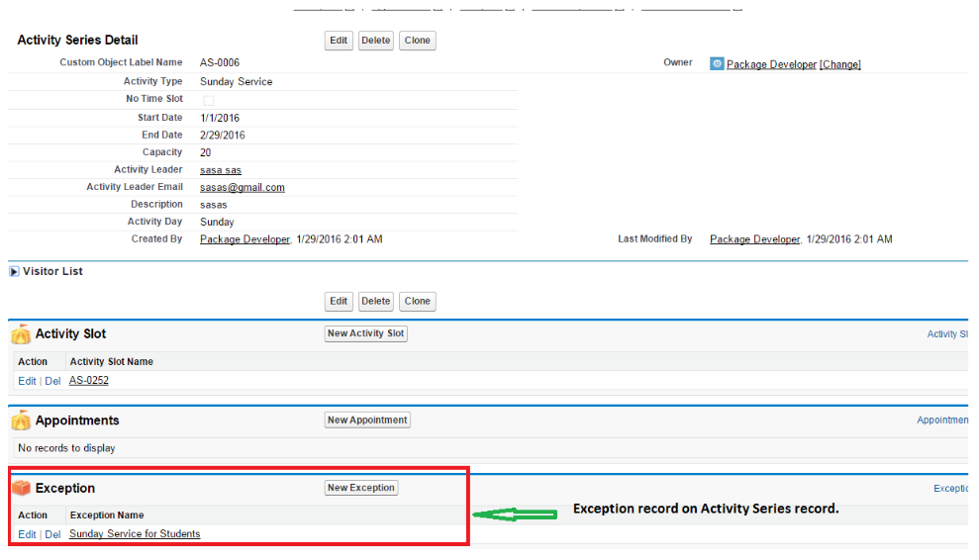Click the Appointments section icon

(21, 421)
